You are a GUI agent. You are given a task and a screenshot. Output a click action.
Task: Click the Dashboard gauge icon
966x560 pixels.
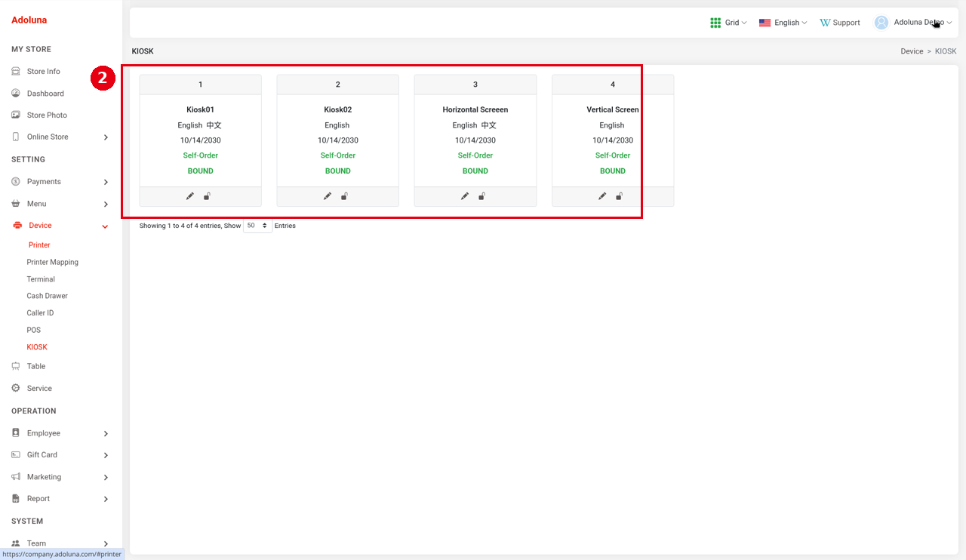16,94
